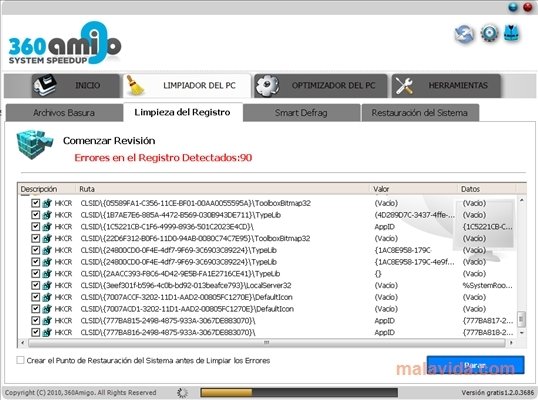Click the broom icon for Limpiador

point(135,86)
